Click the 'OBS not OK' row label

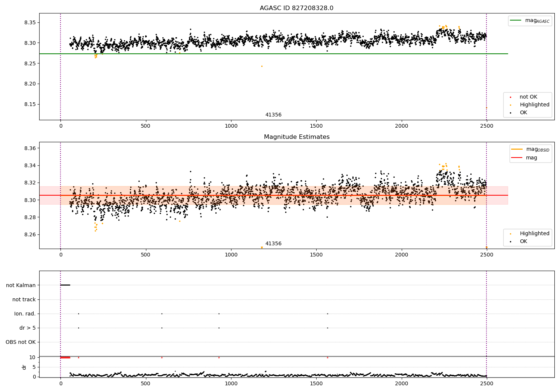click(x=21, y=342)
